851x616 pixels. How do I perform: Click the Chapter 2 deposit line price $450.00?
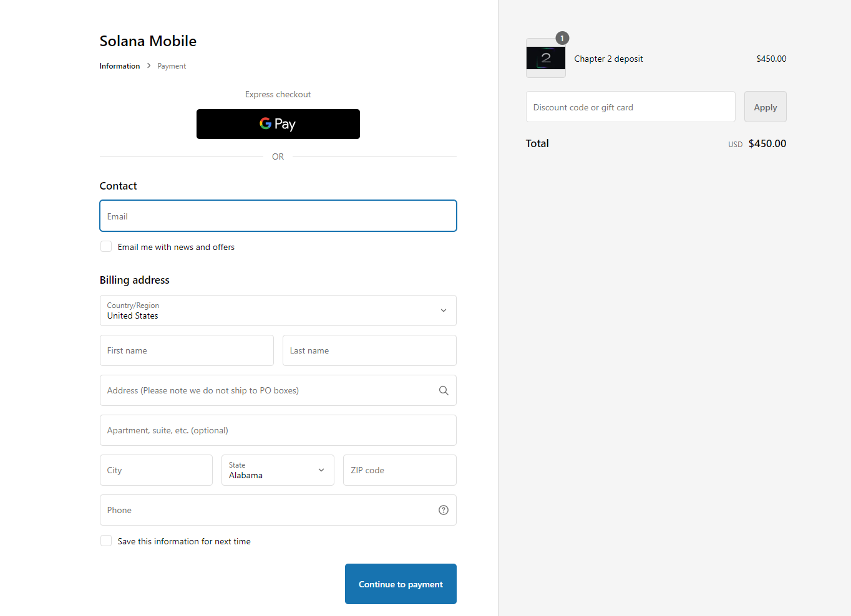pos(771,59)
